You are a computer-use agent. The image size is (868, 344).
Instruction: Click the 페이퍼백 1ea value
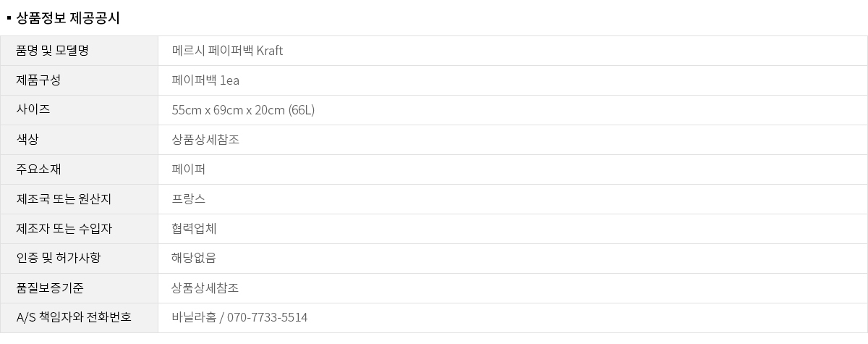[205, 80]
